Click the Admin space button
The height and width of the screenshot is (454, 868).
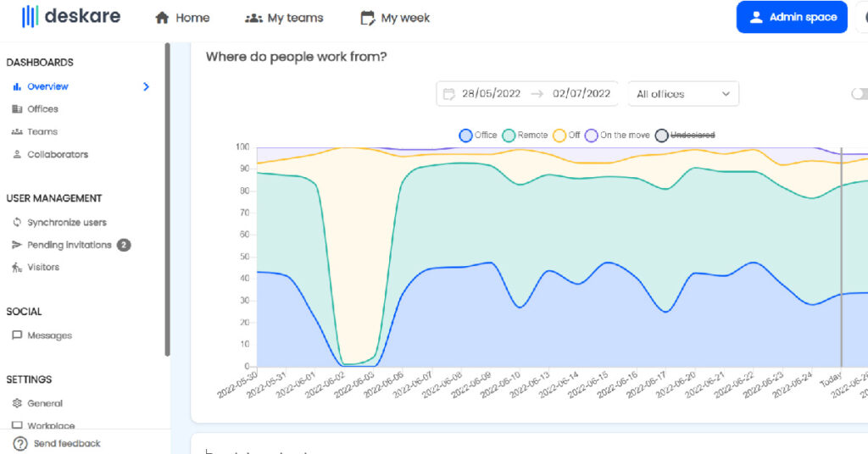click(x=792, y=17)
